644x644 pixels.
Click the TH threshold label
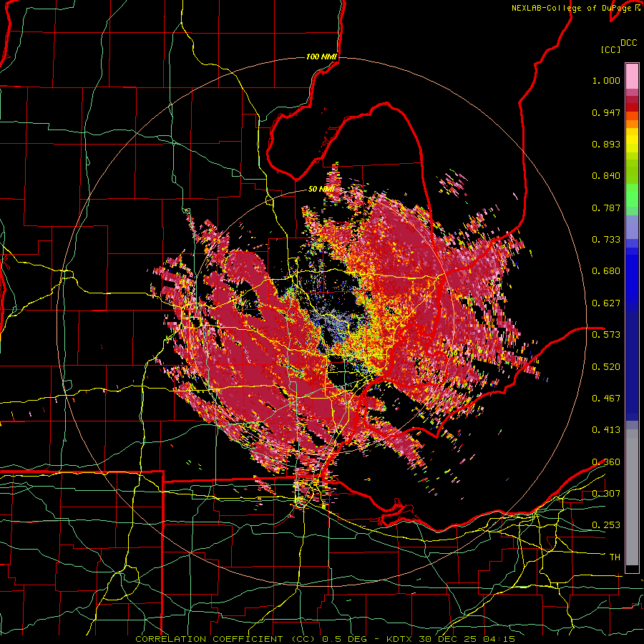pyautogui.click(x=615, y=557)
